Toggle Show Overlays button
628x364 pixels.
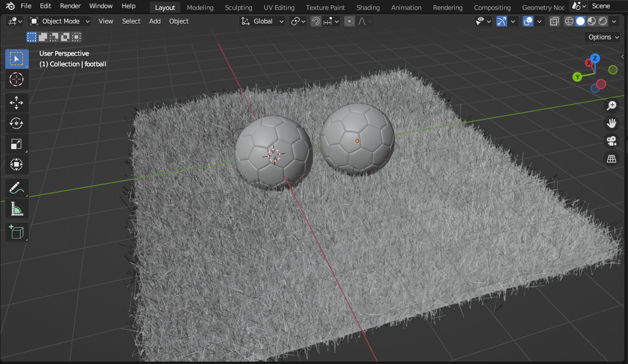click(528, 21)
